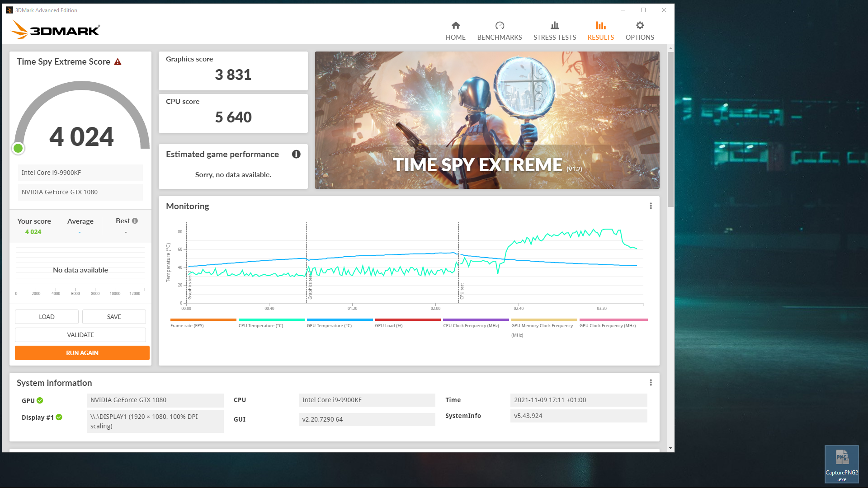
Task: Click the Time field 2021-11-09 17:11
Action: click(x=579, y=400)
